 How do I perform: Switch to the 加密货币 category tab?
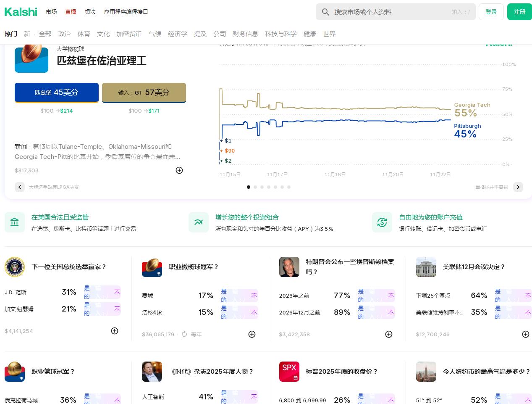[x=129, y=34]
